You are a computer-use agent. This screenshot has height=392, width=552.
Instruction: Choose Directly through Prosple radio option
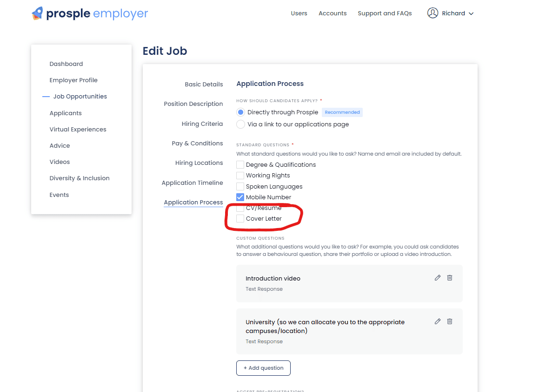tap(240, 112)
